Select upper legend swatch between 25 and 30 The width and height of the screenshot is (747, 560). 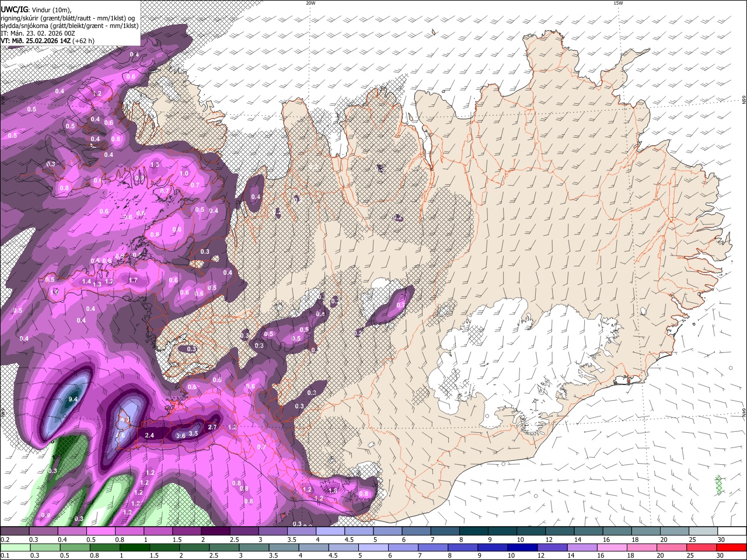tap(703, 531)
